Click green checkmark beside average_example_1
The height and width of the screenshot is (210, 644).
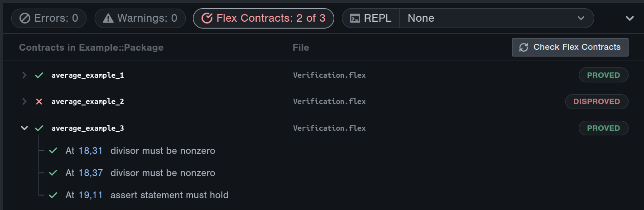click(x=39, y=75)
